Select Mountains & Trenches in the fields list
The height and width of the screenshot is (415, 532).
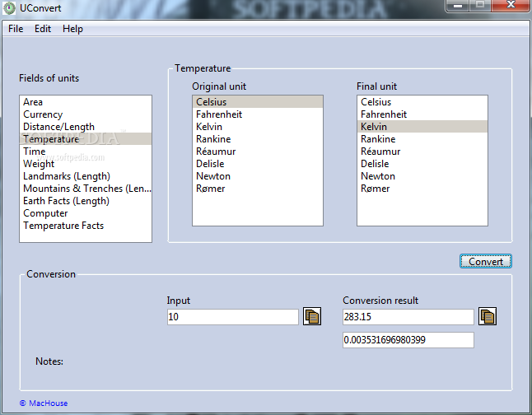(86, 189)
